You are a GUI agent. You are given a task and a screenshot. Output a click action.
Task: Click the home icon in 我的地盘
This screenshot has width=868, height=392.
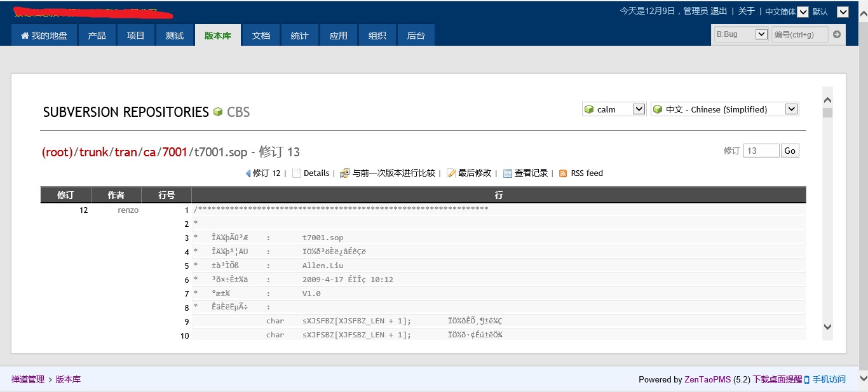(25, 36)
